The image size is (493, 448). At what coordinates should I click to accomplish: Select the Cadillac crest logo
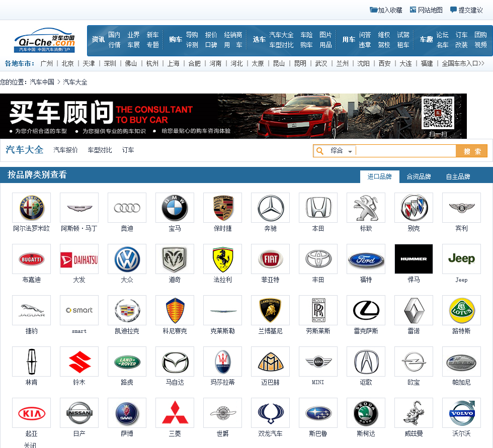127,310
